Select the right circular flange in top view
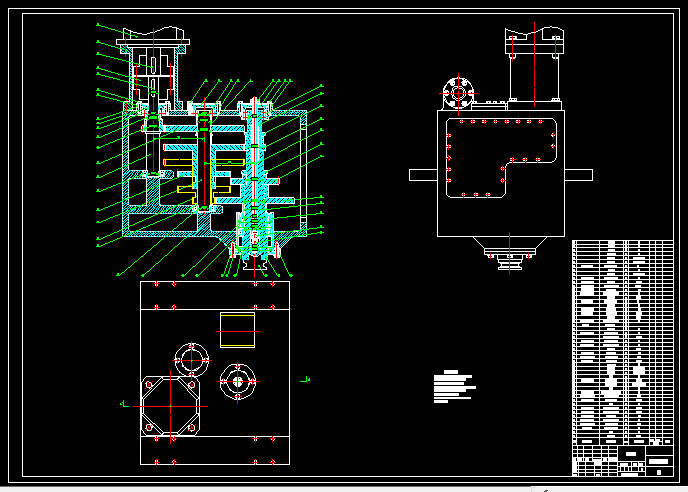 click(237, 381)
